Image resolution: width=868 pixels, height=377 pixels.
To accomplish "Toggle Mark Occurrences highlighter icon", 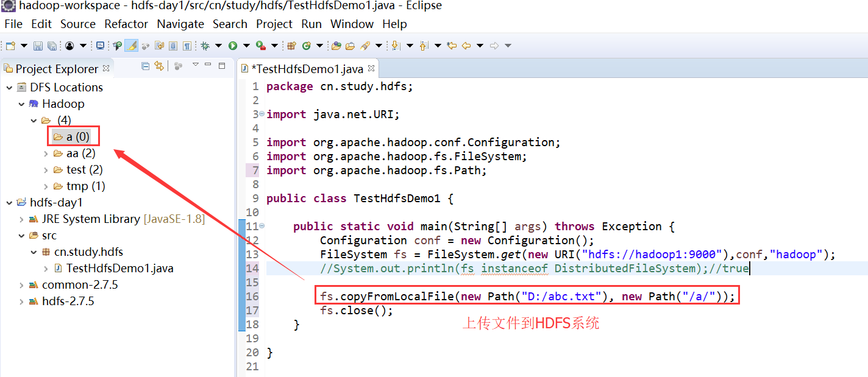I will pyautogui.click(x=130, y=45).
